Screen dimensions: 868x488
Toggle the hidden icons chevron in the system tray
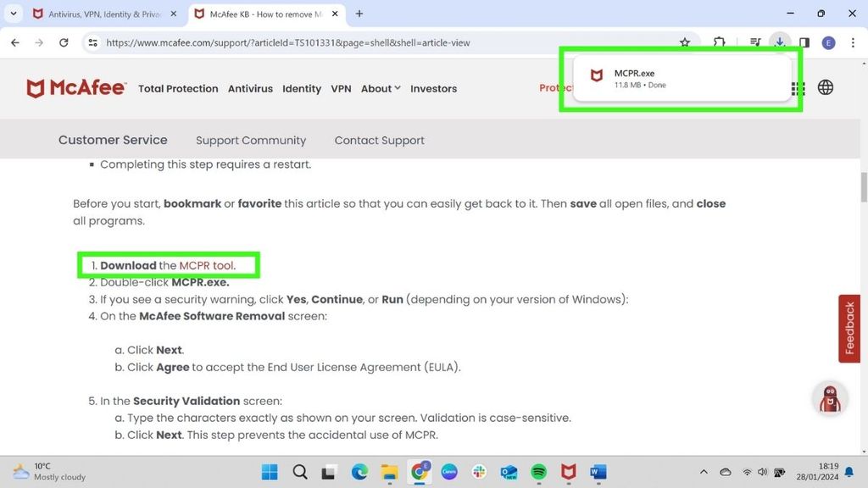tap(704, 472)
